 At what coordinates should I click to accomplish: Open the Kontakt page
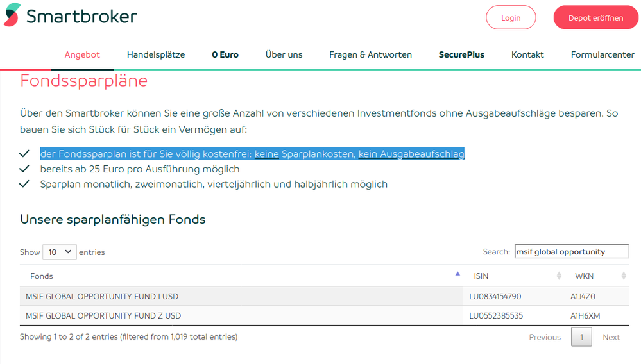pyautogui.click(x=527, y=54)
